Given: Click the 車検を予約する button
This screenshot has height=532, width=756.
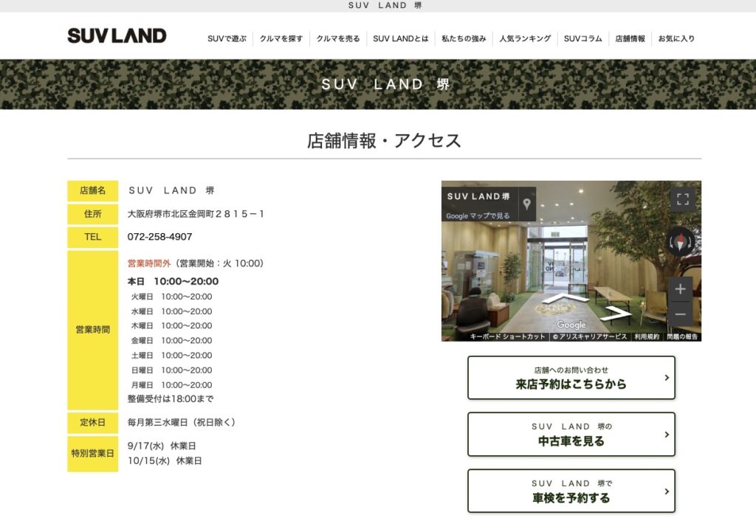Looking at the screenshot, I should point(571,491).
